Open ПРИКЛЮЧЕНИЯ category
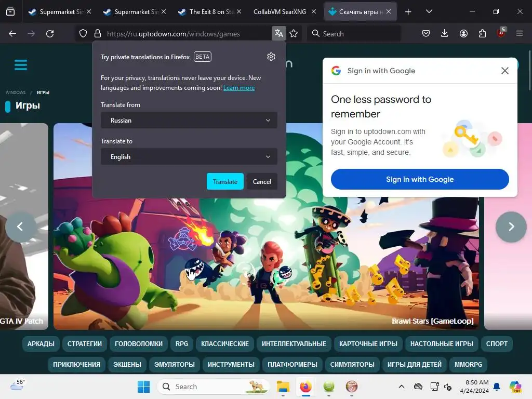The height and width of the screenshot is (399, 532). click(x=77, y=364)
